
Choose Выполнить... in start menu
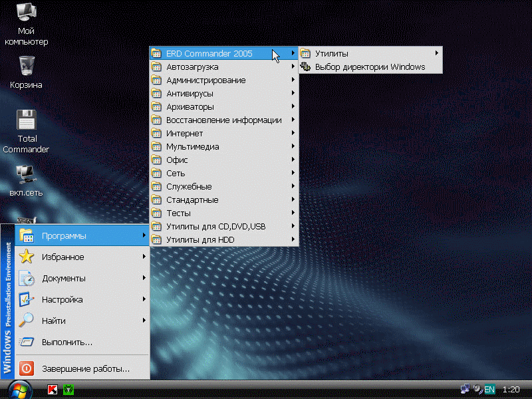(x=82, y=342)
